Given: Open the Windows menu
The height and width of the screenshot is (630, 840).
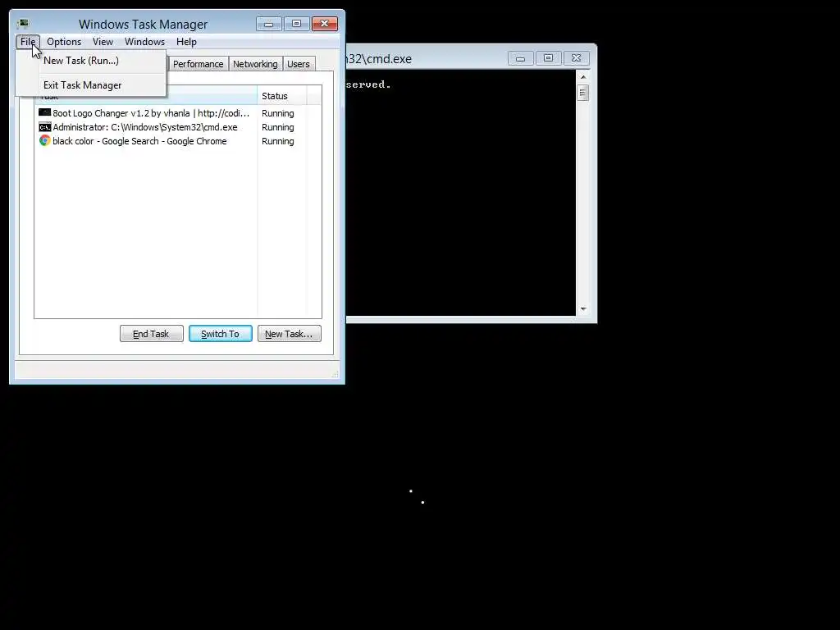Looking at the screenshot, I should (x=144, y=42).
